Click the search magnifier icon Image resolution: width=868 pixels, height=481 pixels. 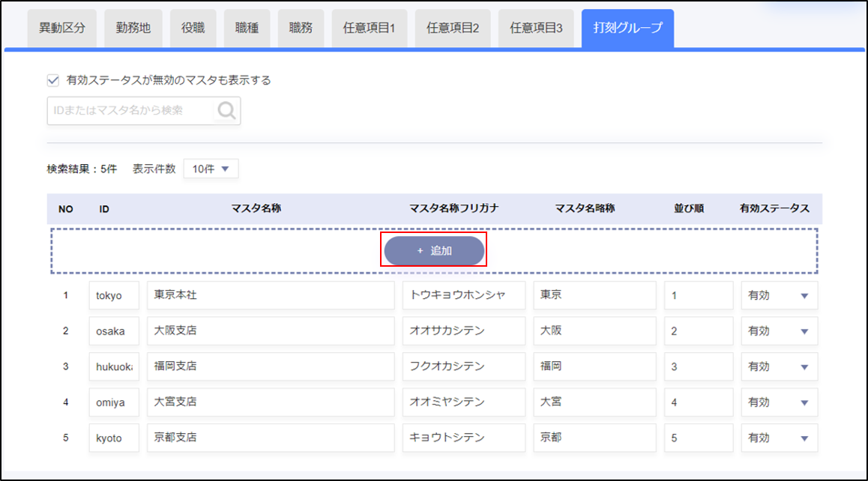(226, 111)
